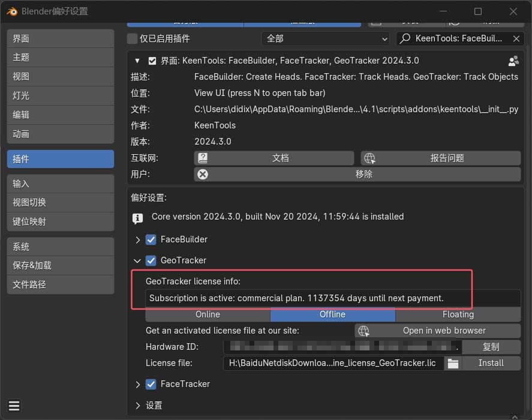
Task: Click the author value KeenTools
Action: 215,125
